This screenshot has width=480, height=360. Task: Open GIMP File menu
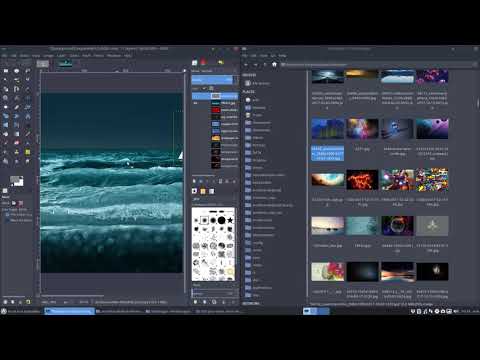click(x=4, y=56)
